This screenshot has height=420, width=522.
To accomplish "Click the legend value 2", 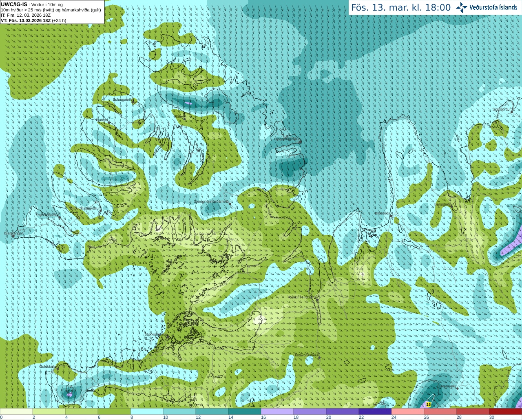I will click(33, 417).
